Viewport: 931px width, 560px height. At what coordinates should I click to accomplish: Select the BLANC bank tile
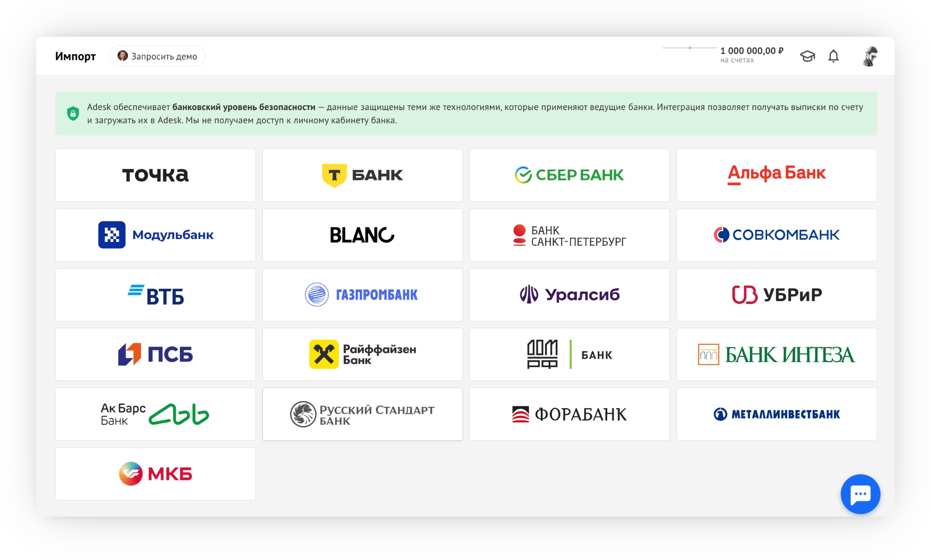tap(362, 235)
